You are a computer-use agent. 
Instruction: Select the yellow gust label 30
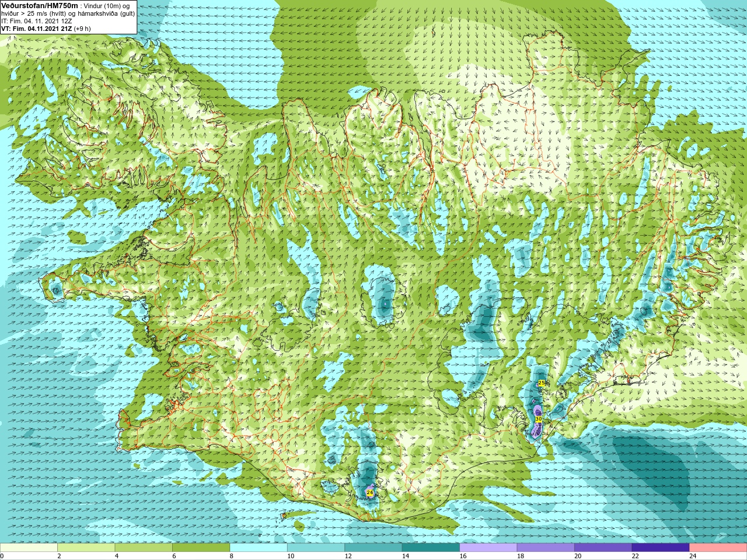(x=538, y=419)
